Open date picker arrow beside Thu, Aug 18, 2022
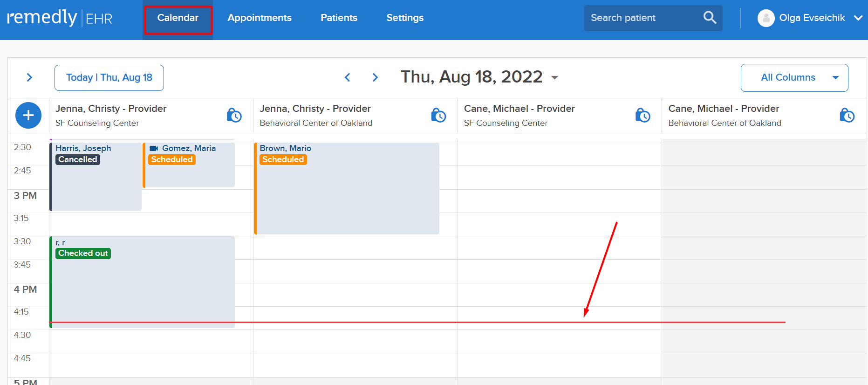Screen dimensions: 868x385 (554, 78)
